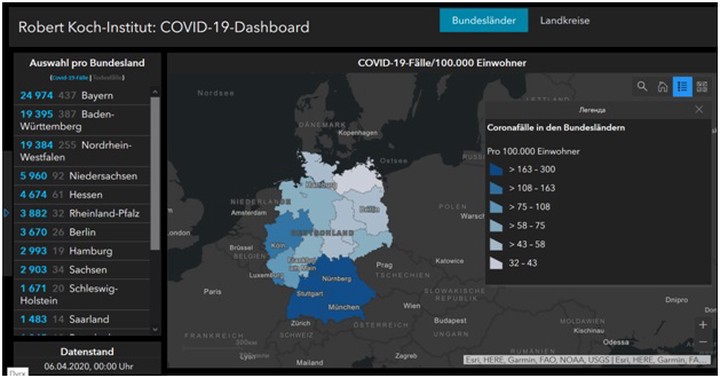Click the home default extent icon
720x378 pixels.
[x=662, y=86]
